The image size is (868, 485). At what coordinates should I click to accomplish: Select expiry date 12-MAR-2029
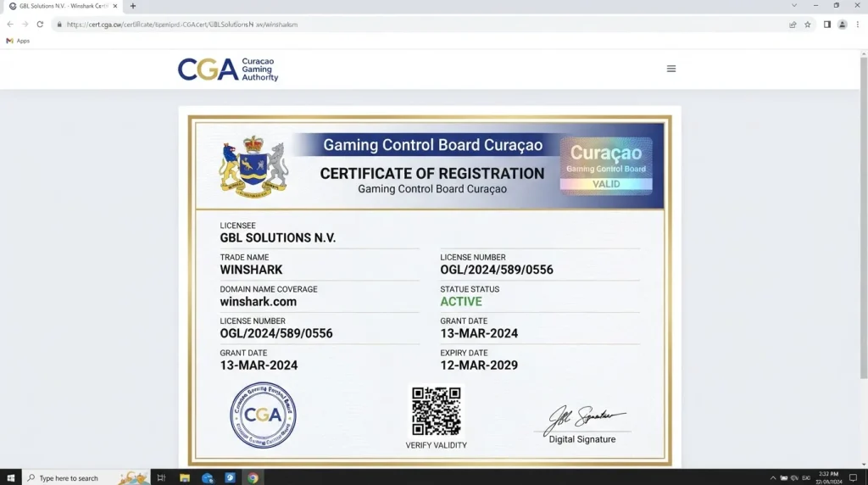(x=479, y=365)
